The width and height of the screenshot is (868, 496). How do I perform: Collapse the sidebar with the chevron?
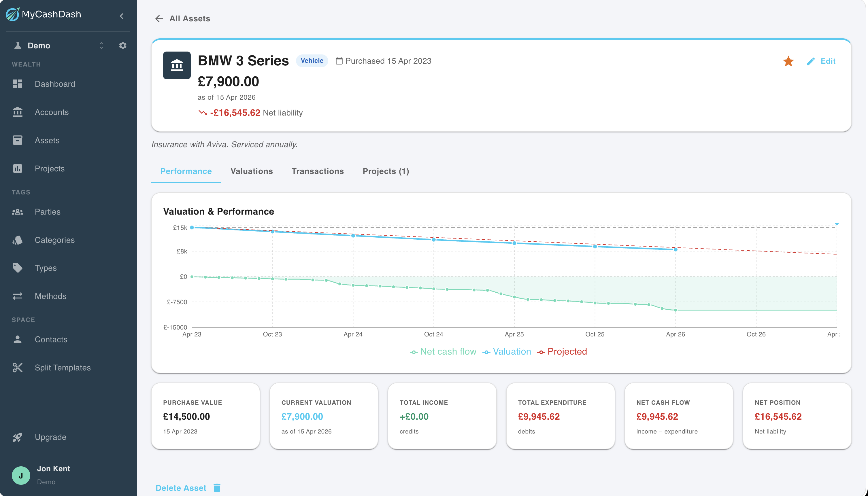coord(122,16)
